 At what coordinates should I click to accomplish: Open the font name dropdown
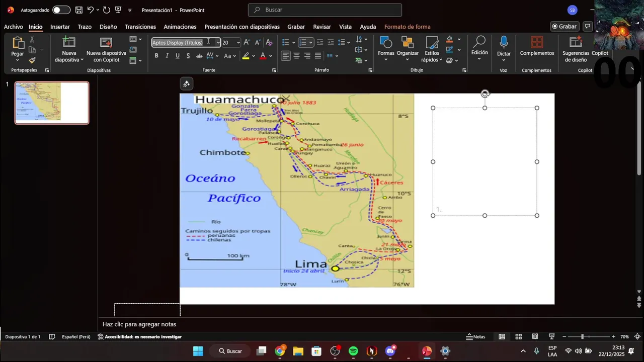tap(218, 42)
